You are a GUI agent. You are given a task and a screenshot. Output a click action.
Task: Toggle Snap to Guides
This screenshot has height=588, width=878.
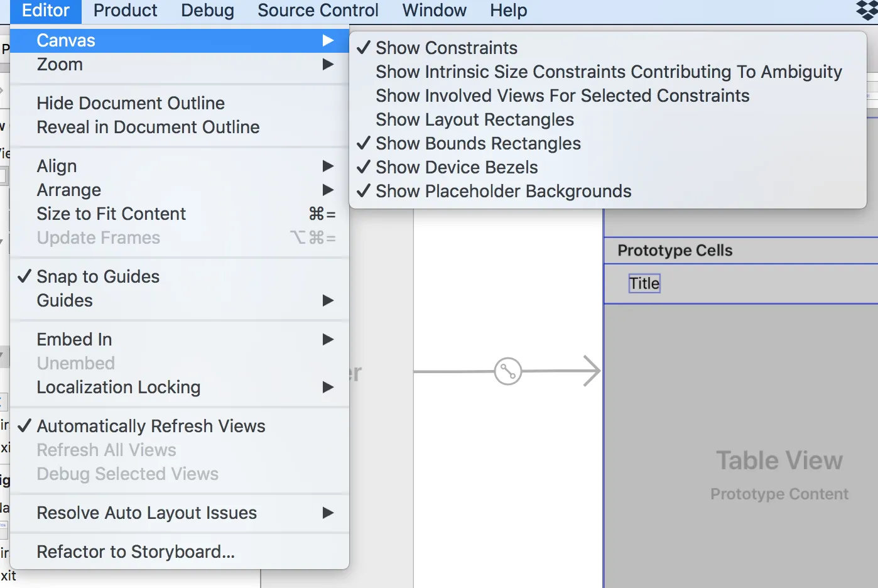coord(98,276)
